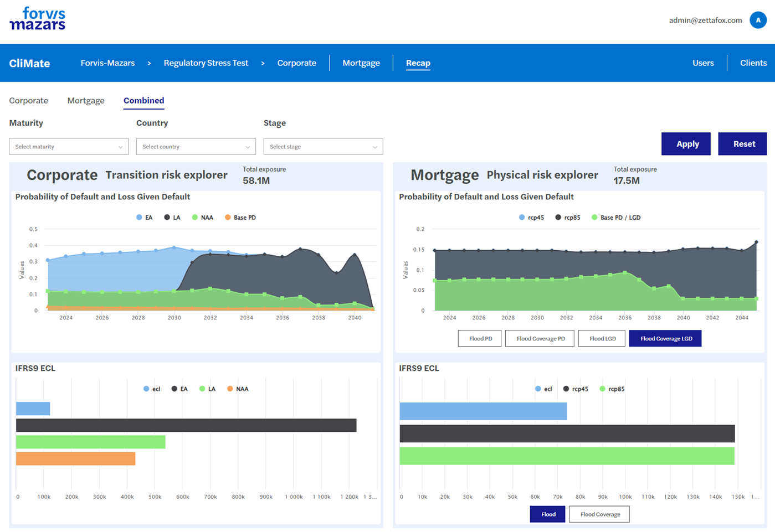Image resolution: width=775 pixels, height=532 pixels.
Task: Reset the filters with Reset button
Action: [742, 144]
